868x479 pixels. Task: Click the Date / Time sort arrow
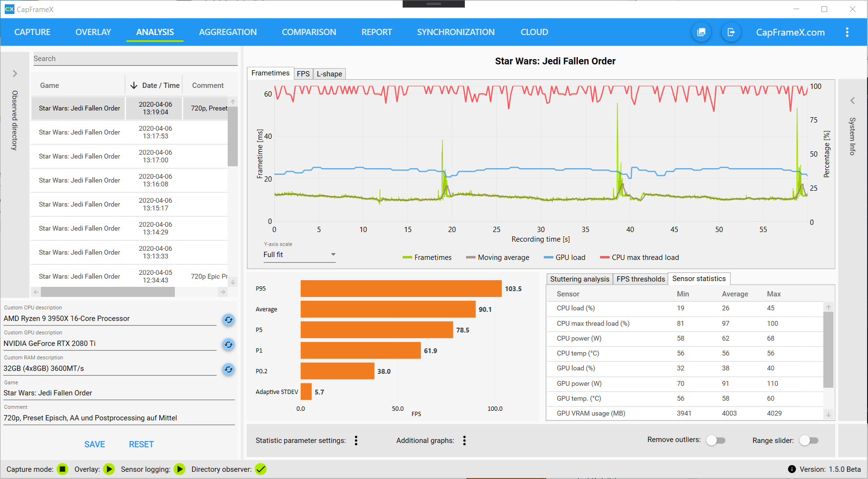[134, 86]
